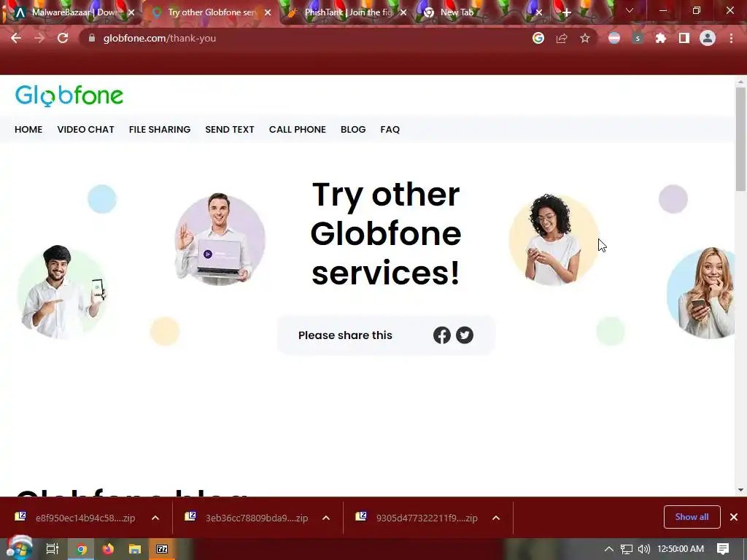Screen dimensions: 747x560
Task: Open SEND TEXT page
Action: 230,130
